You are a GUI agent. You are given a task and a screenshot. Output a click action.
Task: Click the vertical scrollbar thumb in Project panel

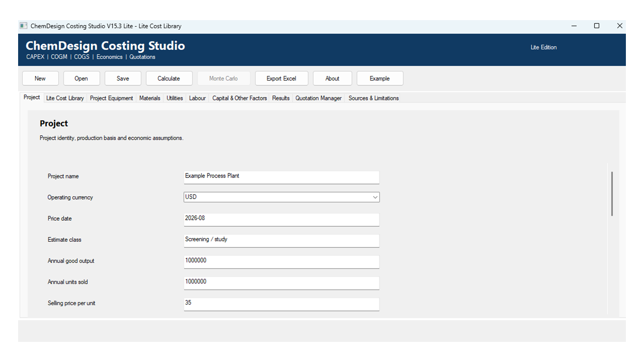click(x=612, y=194)
